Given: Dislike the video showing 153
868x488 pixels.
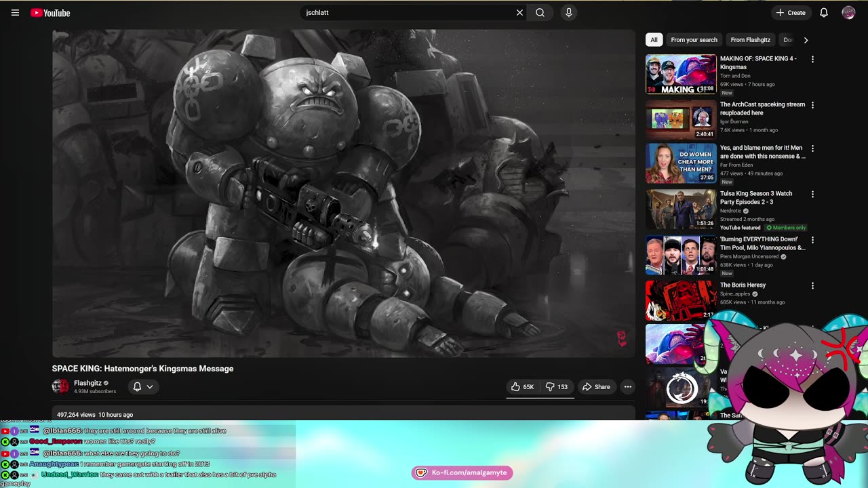Looking at the screenshot, I should (557, 387).
